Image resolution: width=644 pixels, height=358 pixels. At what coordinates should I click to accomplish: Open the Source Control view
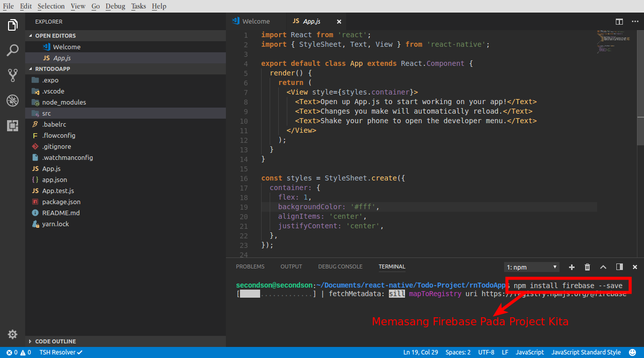click(x=13, y=75)
